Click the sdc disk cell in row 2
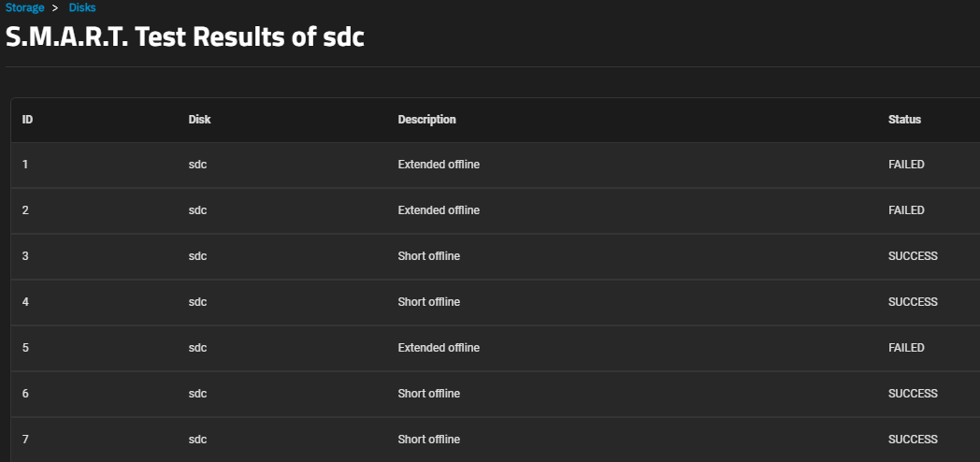Screen dimensions: 980x462 point(197,210)
